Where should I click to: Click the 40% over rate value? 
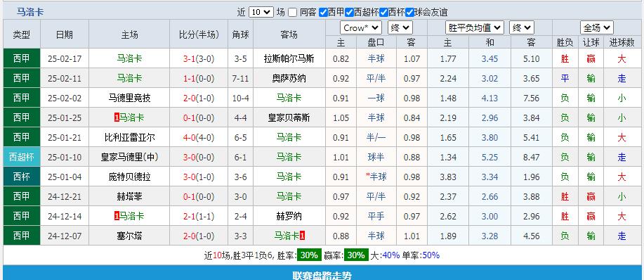[x=390, y=255]
